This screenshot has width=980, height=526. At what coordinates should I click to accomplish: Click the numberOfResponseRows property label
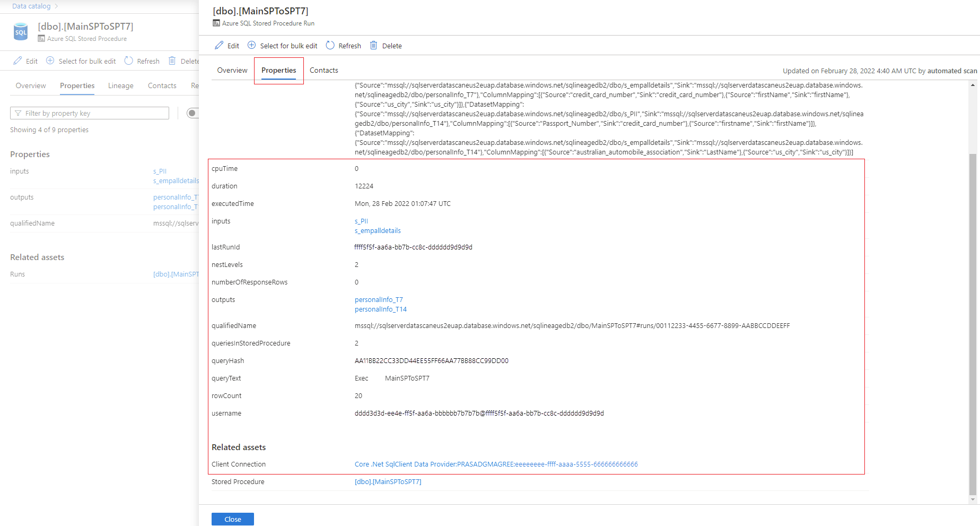[x=250, y=282]
